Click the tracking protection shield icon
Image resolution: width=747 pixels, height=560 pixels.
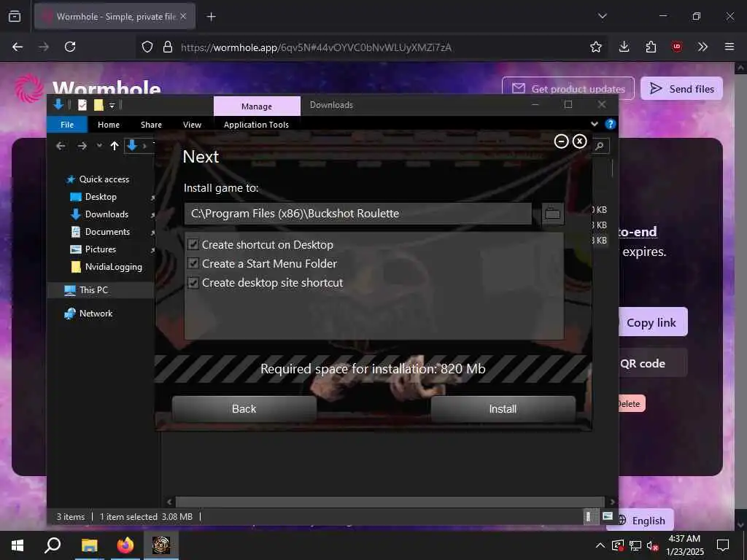147,47
